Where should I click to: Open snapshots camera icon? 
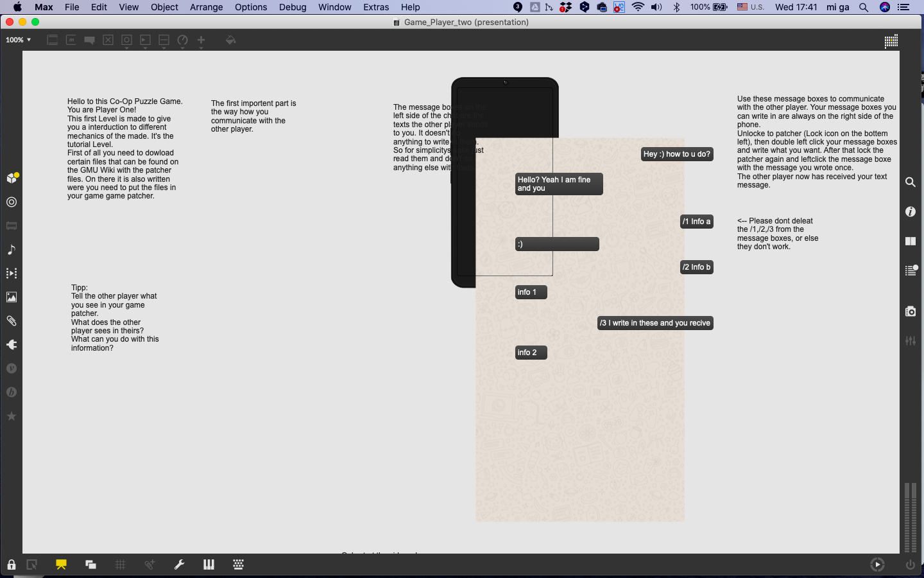(910, 311)
